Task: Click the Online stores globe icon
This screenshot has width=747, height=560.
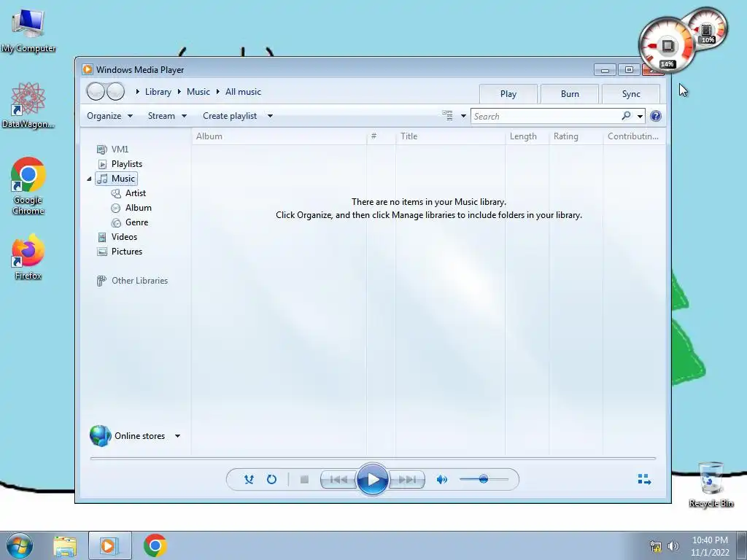Action: point(101,436)
